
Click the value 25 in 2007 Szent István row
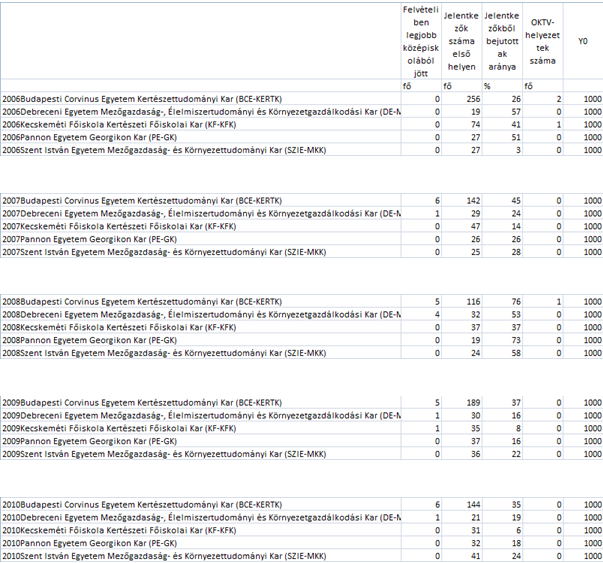point(461,252)
